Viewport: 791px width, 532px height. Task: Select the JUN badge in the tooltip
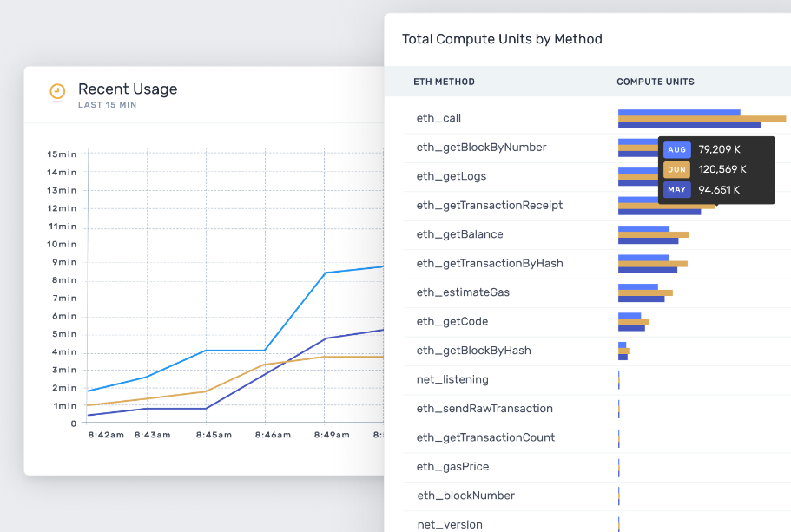click(676, 169)
